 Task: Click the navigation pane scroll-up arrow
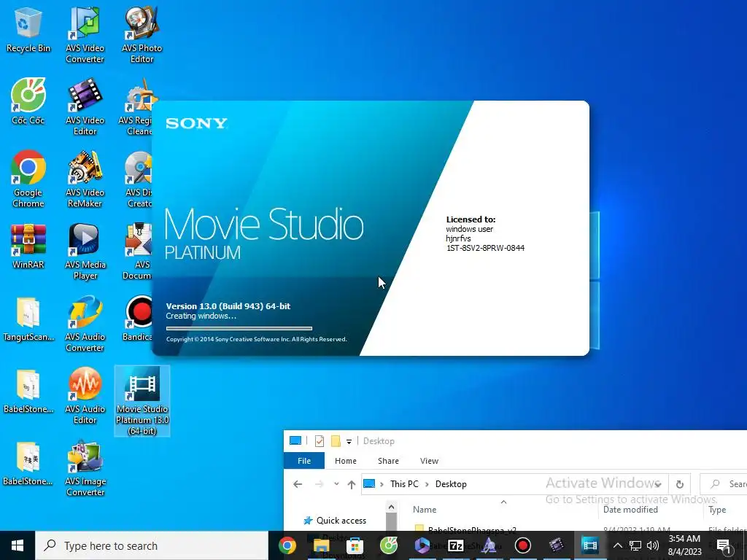391,507
